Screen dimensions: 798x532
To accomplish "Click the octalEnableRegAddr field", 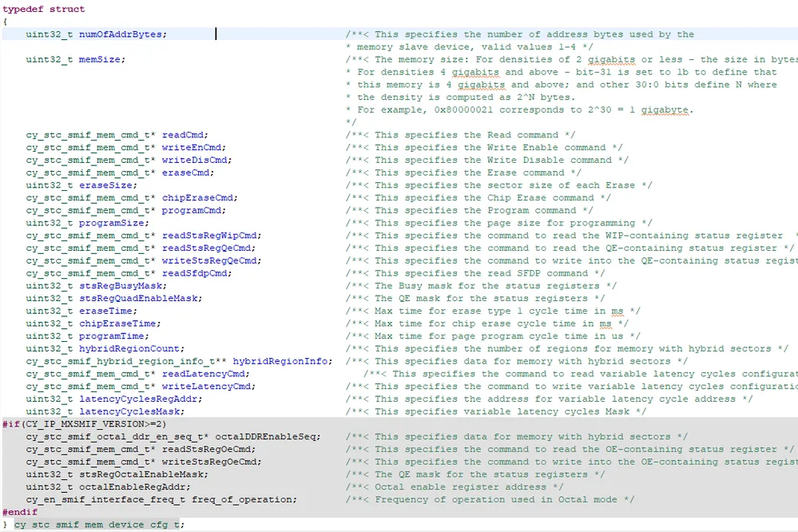I will 132,487.
